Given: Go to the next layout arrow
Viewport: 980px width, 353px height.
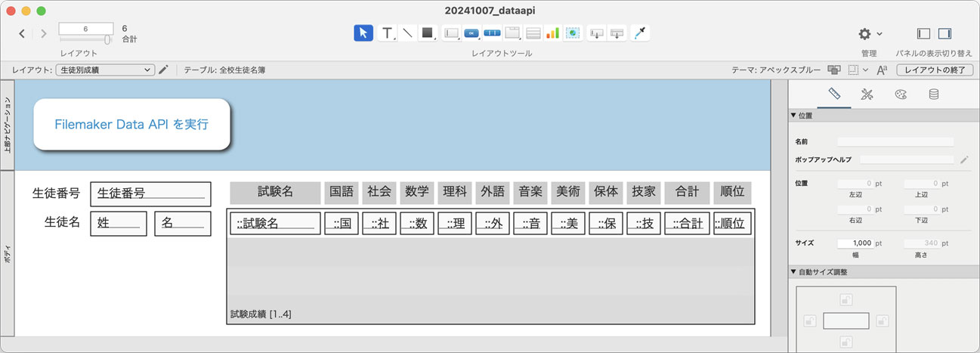Looking at the screenshot, I should [x=43, y=33].
